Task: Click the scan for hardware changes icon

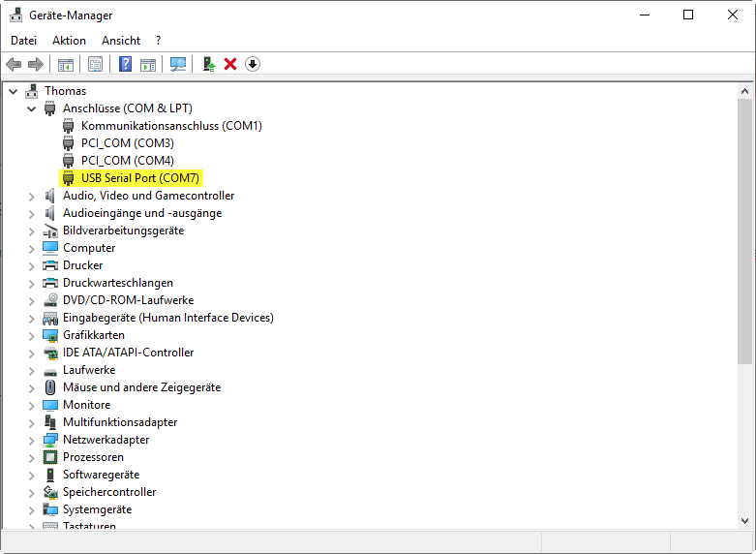Action: 178,64
